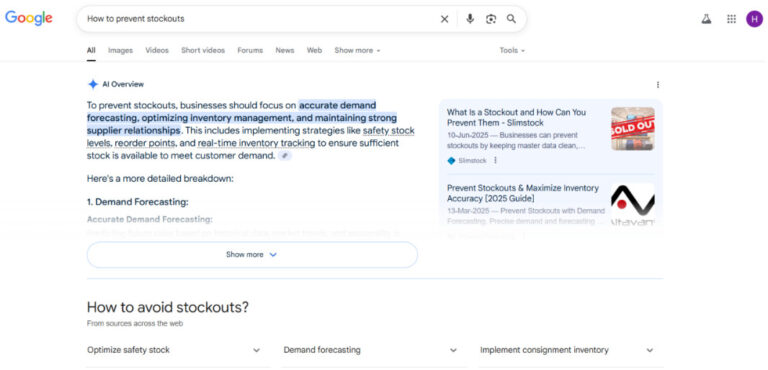Click the AI Overview sparkle icon
Screen dimensions: 768x370
[x=93, y=84]
